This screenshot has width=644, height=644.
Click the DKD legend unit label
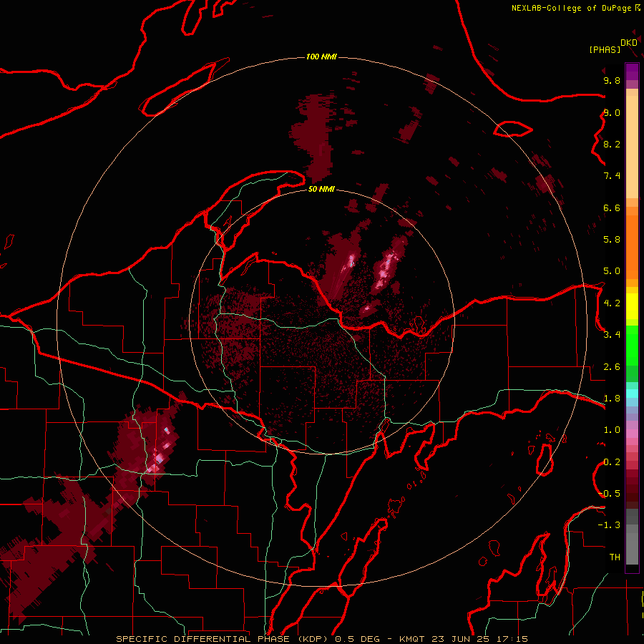tap(629, 43)
